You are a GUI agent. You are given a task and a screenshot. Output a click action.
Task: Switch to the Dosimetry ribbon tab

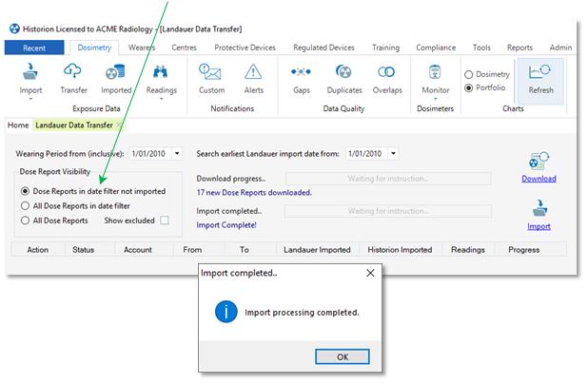(x=94, y=48)
